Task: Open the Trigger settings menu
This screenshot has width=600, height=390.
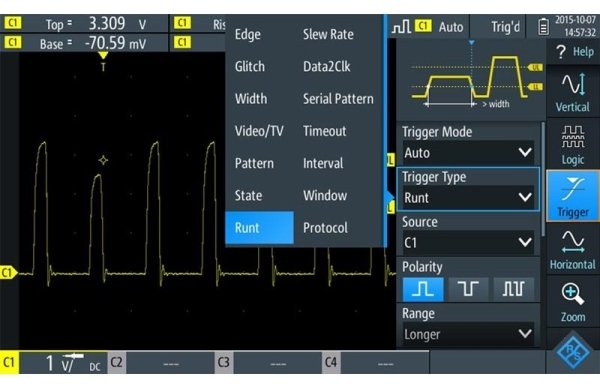Action: [572, 196]
